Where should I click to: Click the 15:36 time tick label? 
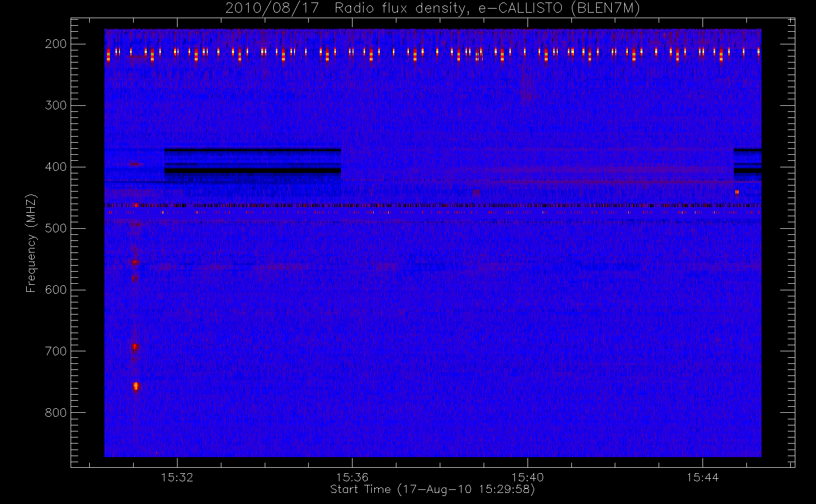click(353, 477)
